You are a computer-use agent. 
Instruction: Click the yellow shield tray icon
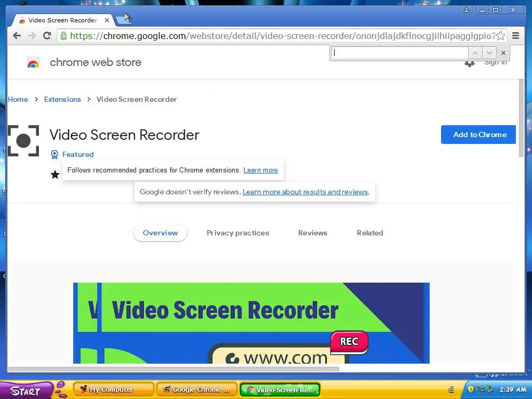click(471, 389)
